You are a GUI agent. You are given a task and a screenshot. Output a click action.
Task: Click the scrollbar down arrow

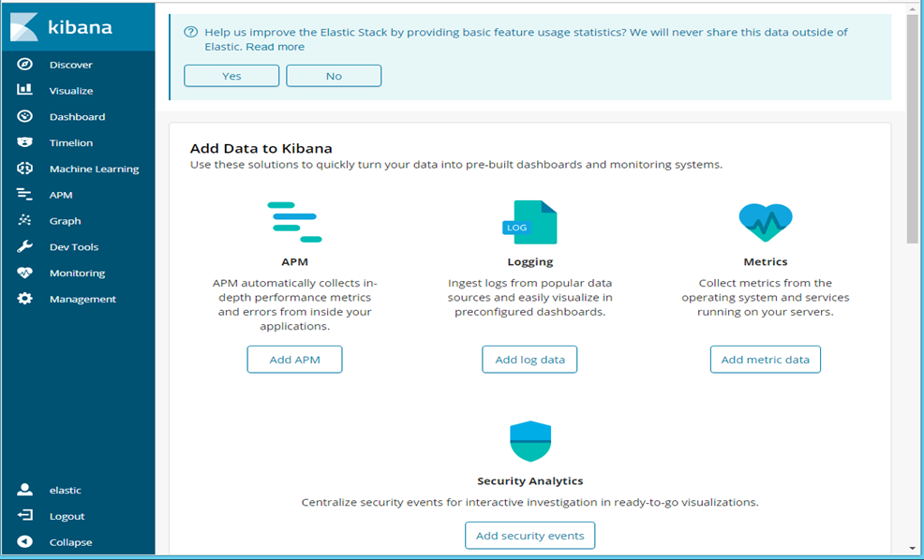tap(912, 549)
